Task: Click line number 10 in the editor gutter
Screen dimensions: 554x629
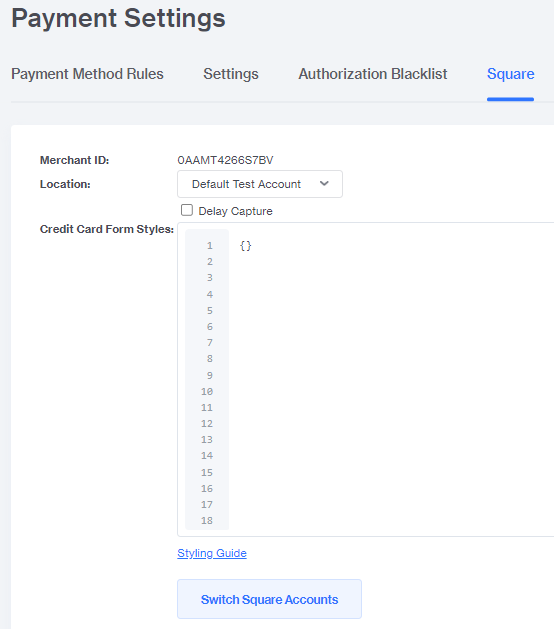Action: (207, 392)
